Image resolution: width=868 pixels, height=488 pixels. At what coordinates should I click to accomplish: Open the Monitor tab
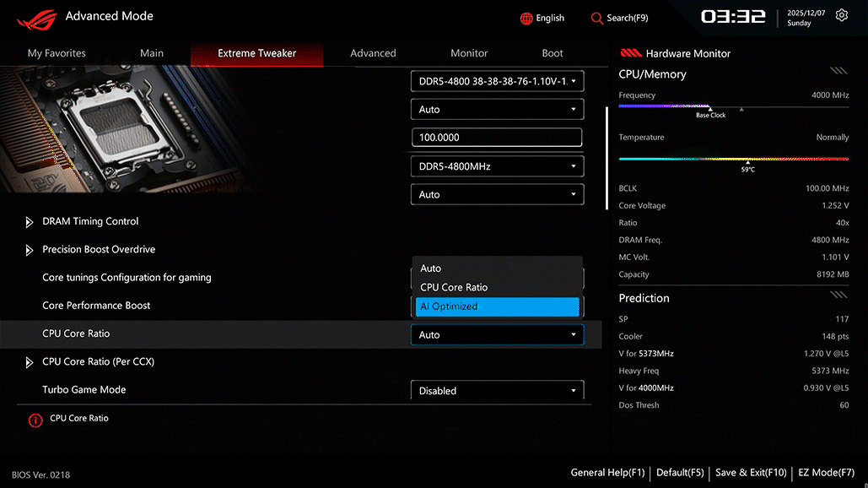tap(469, 53)
